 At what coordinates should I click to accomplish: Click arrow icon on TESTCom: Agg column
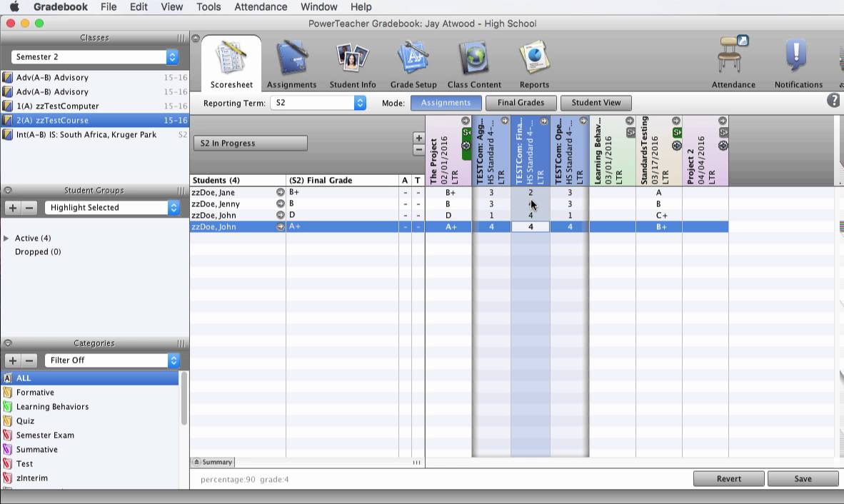tap(504, 121)
